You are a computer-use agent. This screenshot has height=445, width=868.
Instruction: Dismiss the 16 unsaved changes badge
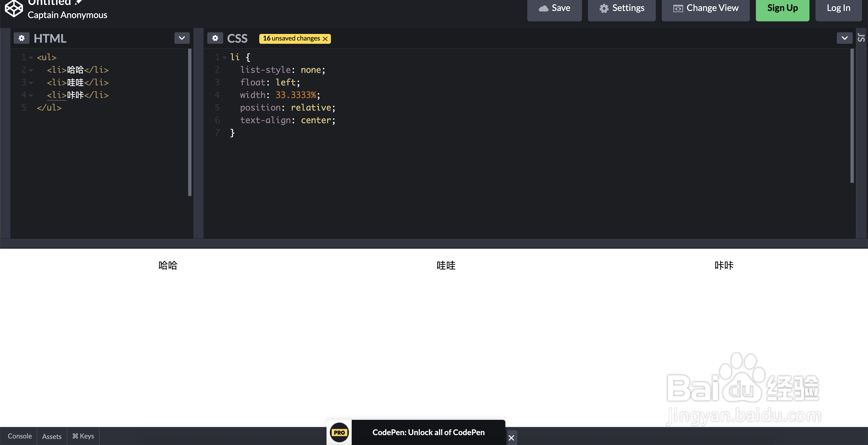pyautogui.click(x=325, y=39)
